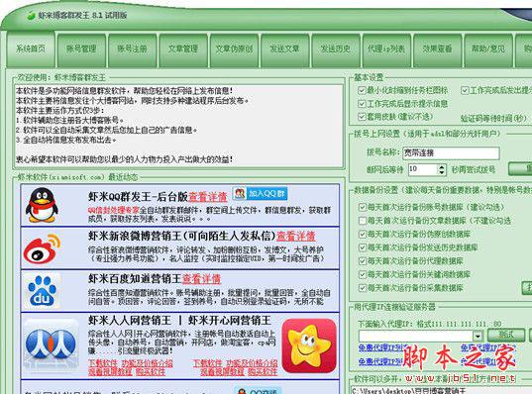Click the green app logo in title bar
532x394 pixels.
pos(31,16)
